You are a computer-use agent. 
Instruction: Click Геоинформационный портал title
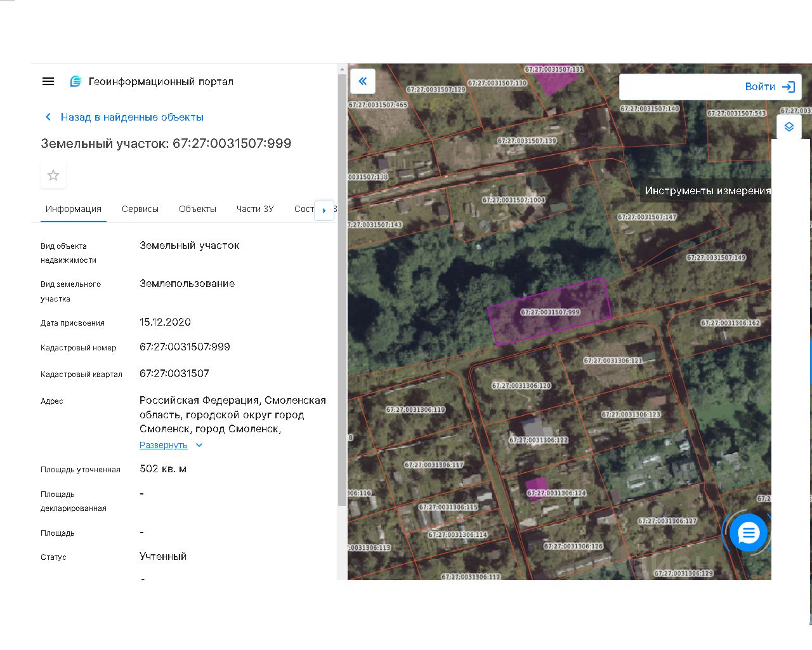[161, 81]
